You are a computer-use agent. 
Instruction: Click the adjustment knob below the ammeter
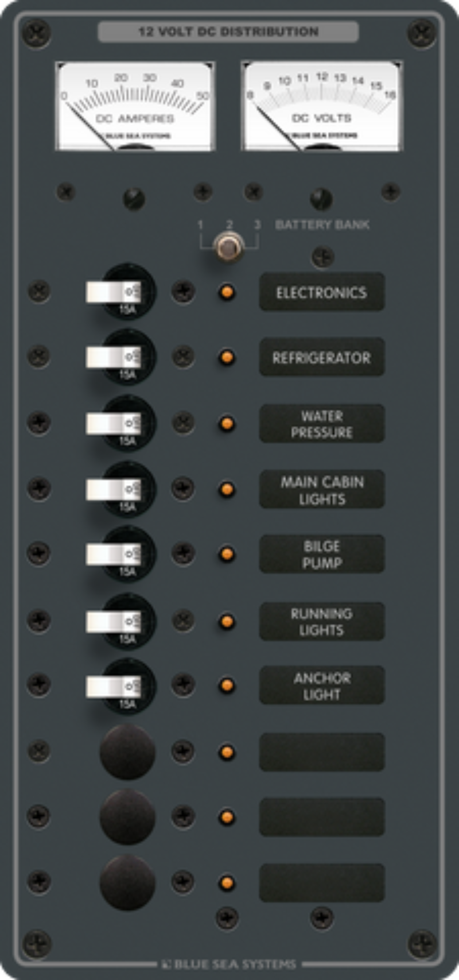coord(134,199)
